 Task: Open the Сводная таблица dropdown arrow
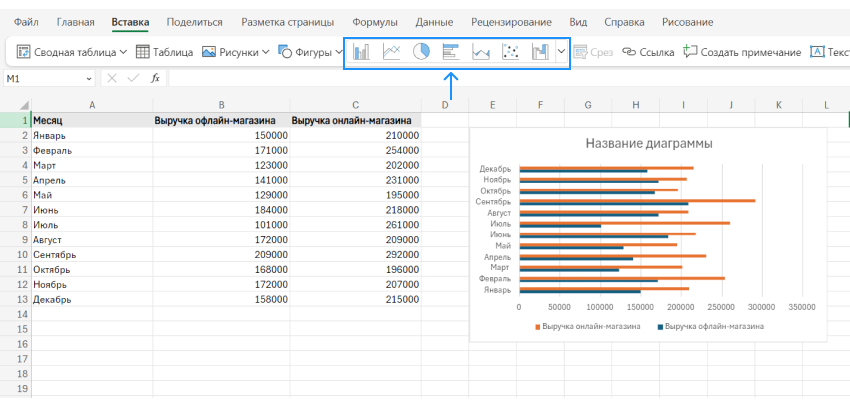(x=123, y=52)
